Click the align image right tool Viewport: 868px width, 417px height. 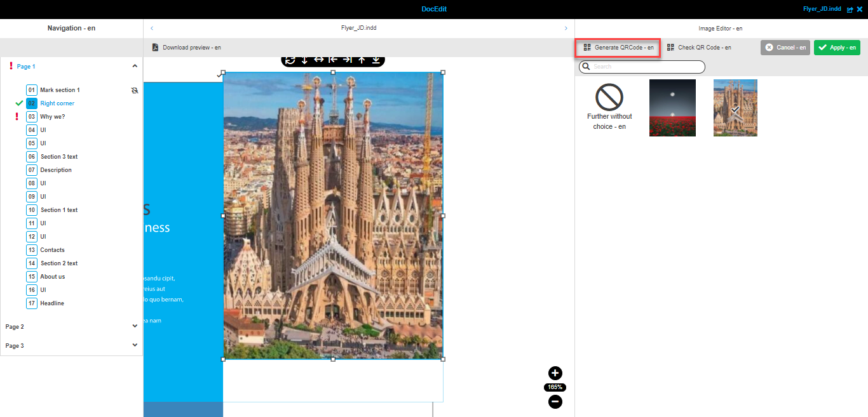point(348,60)
